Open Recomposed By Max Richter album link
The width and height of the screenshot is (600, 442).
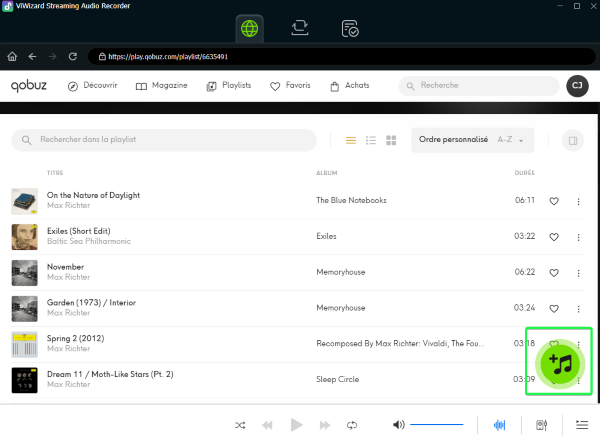(400, 343)
